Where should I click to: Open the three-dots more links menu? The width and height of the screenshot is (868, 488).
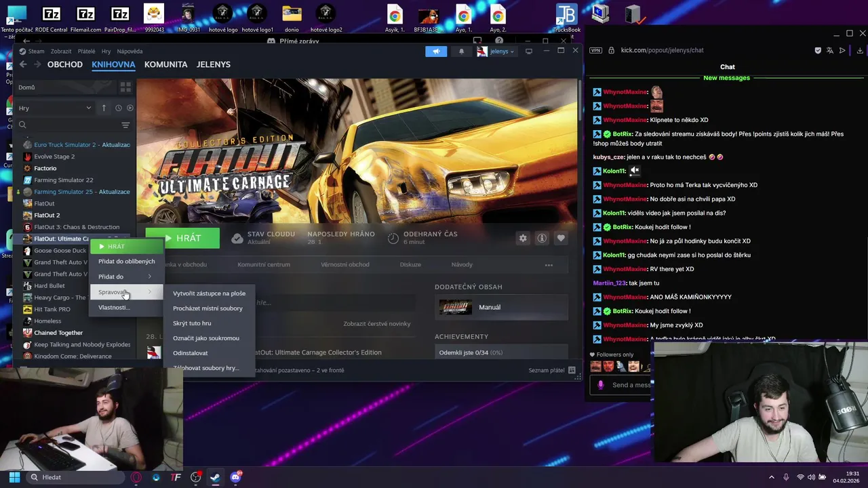click(549, 265)
